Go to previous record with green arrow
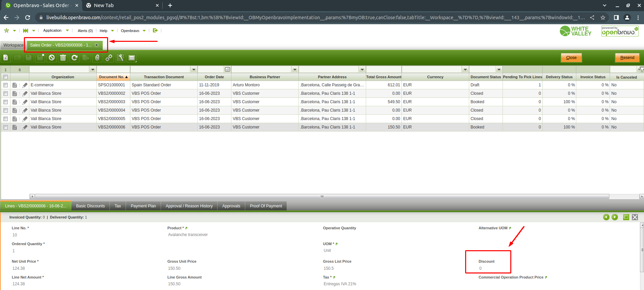644x290 pixels. (606, 217)
